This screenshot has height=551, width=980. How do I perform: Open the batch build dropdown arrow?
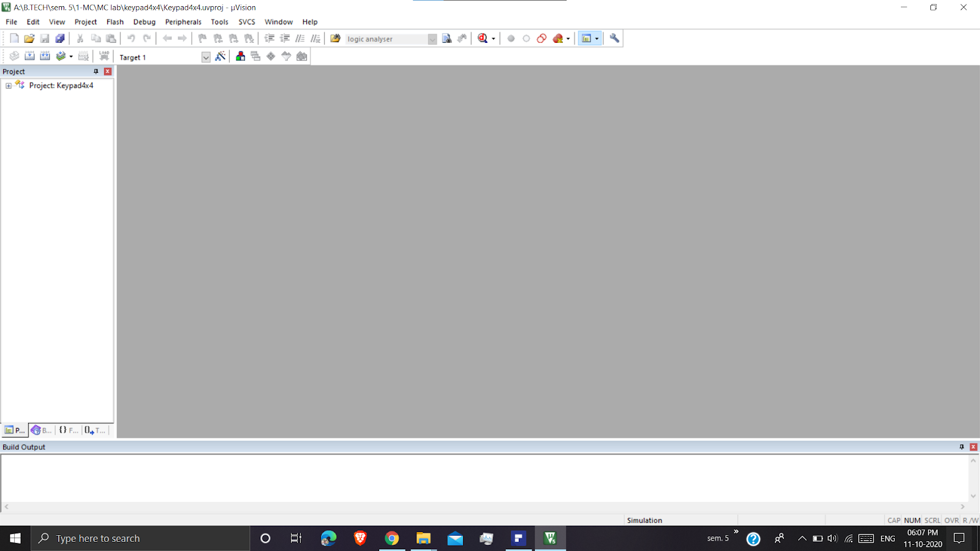click(71, 57)
